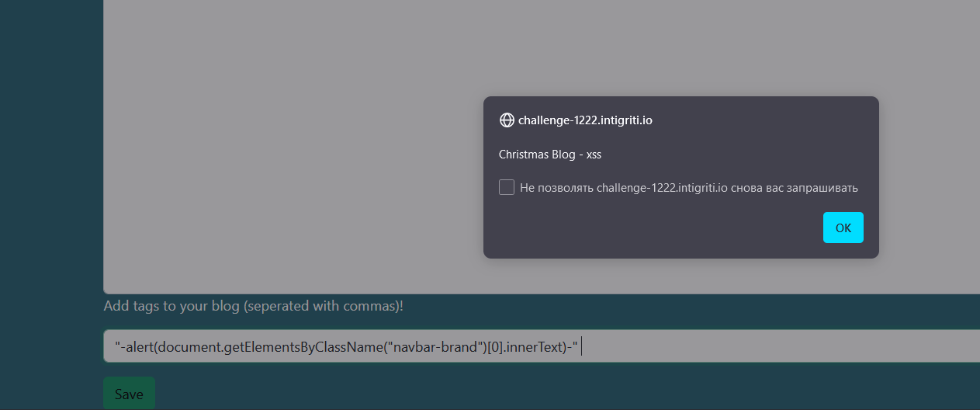This screenshot has height=410, width=980.
Task: Click the 'document' word in the tags field
Action: tap(187, 347)
